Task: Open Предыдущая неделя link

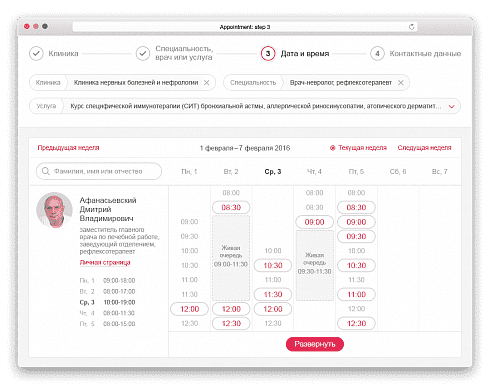Action: (x=68, y=148)
